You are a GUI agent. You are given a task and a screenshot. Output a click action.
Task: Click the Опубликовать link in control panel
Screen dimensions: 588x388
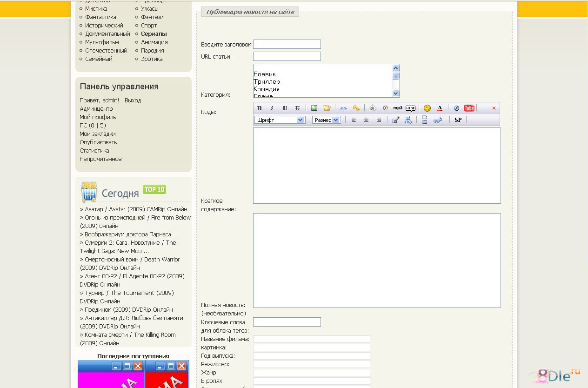coord(98,142)
